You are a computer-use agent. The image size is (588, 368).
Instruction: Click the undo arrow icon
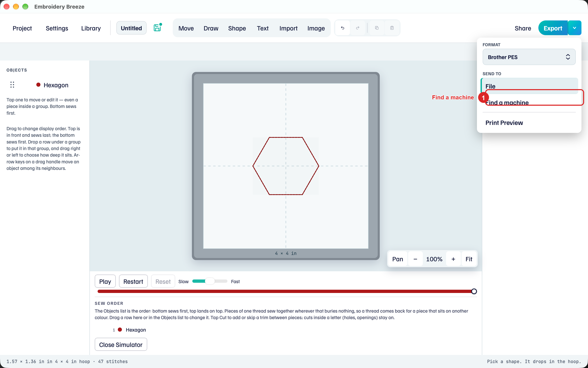pos(343,28)
